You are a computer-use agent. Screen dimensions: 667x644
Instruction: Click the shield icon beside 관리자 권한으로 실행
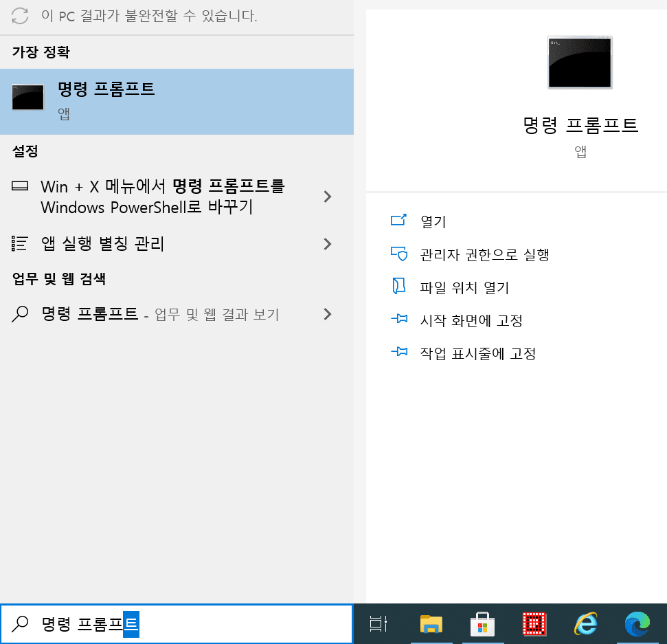(400, 254)
